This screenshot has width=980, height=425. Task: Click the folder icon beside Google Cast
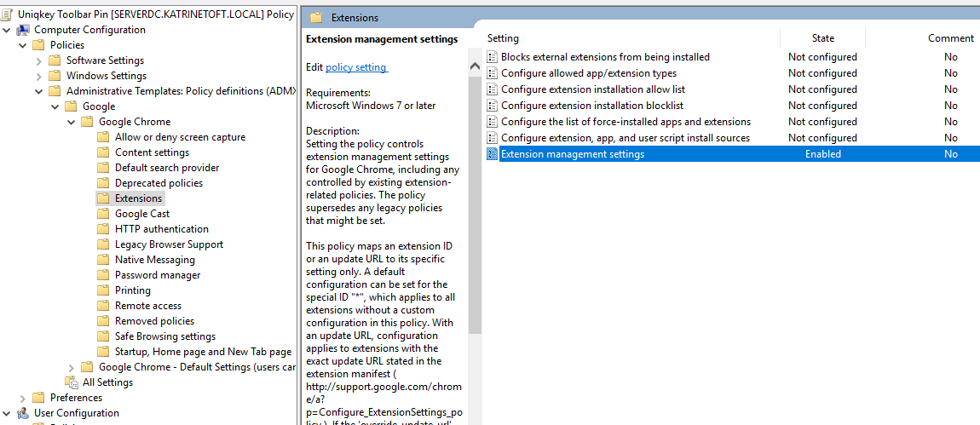tap(103, 214)
